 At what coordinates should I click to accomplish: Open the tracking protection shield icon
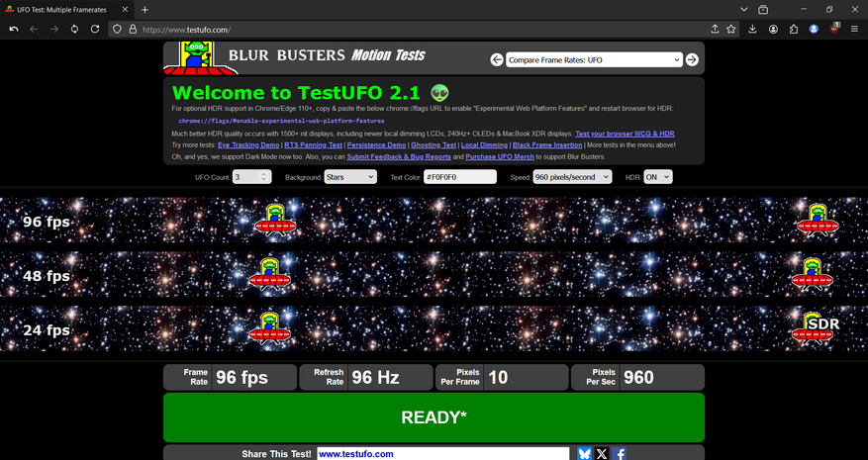tap(117, 30)
